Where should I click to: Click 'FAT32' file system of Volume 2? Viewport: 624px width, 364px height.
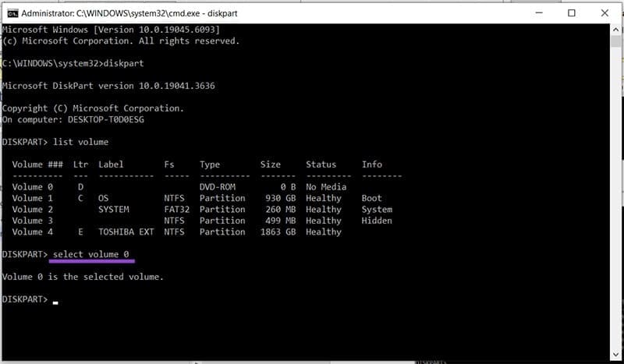pyautogui.click(x=177, y=209)
